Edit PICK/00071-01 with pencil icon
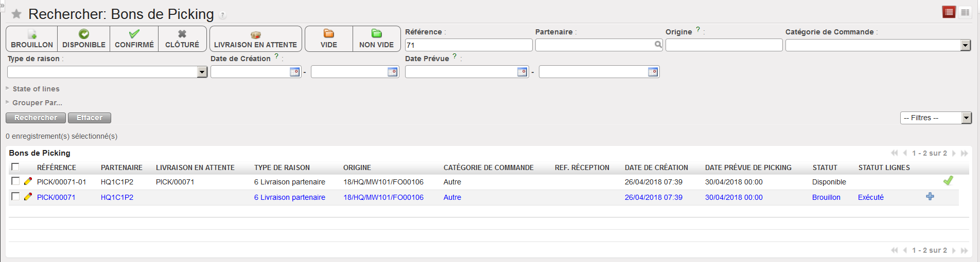Screen dimensions: 980x262 (x=28, y=181)
